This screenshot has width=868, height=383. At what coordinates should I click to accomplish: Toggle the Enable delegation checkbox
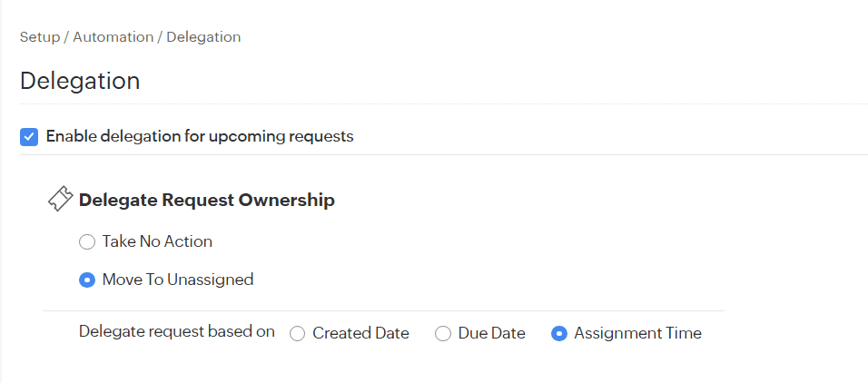point(29,137)
